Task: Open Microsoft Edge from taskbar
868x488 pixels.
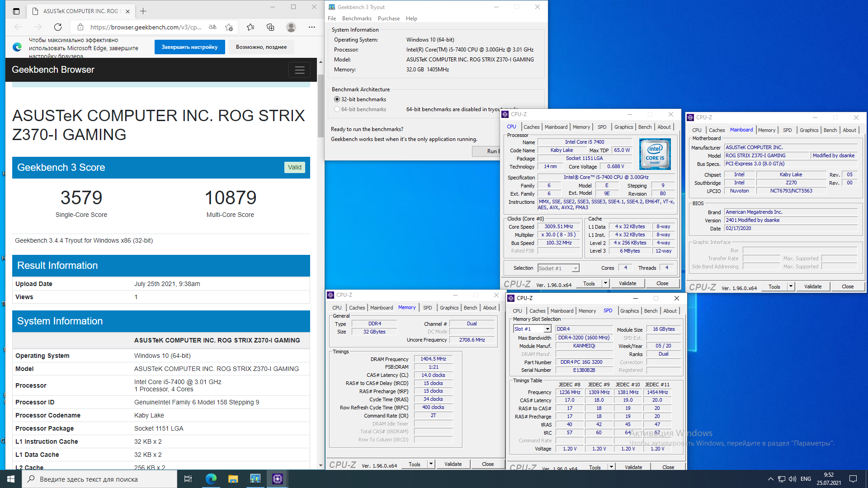Action: point(211,479)
